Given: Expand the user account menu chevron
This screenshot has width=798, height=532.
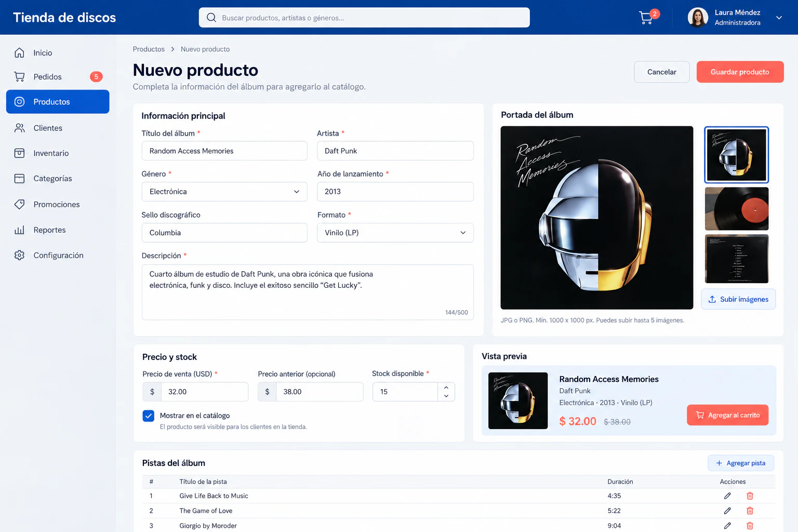Looking at the screenshot, I should point(779,18).
